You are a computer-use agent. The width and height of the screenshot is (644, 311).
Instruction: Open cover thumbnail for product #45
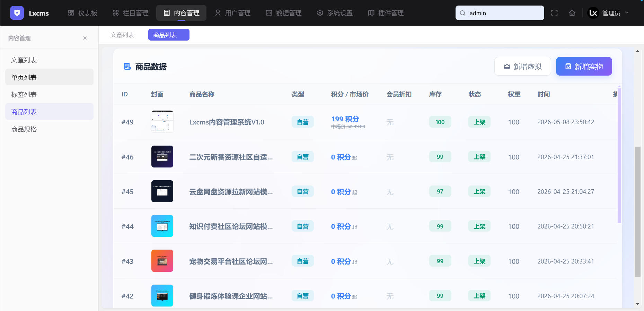point(162,191)
